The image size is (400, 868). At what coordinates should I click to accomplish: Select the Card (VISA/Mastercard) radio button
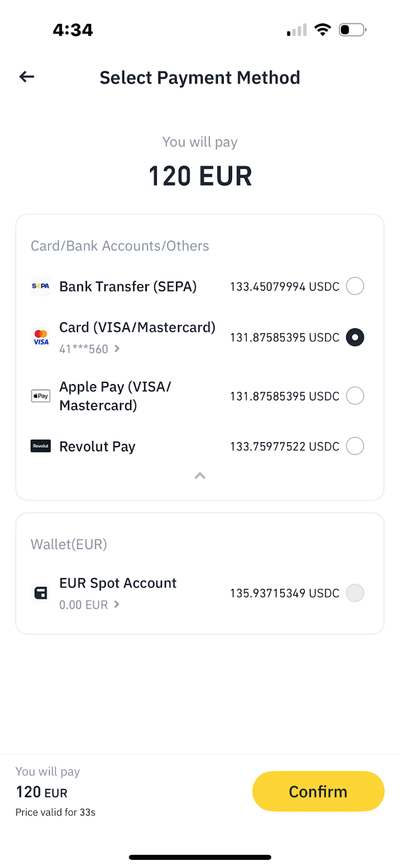[355, 337]
